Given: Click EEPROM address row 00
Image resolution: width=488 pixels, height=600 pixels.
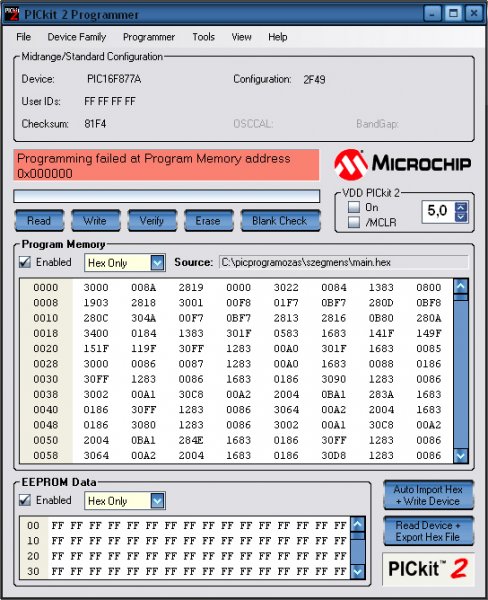Looking at the screenshot, I should [33, 526].
